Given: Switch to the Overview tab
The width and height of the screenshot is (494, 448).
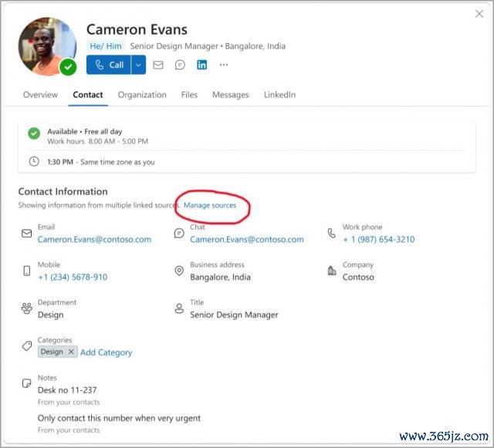Looking at the screenshot, I should point(40,95).
